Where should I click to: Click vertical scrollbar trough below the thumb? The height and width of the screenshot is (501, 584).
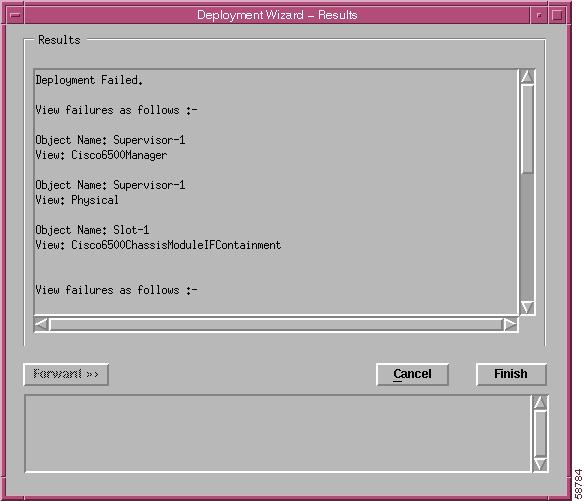(x=527, y=237)
